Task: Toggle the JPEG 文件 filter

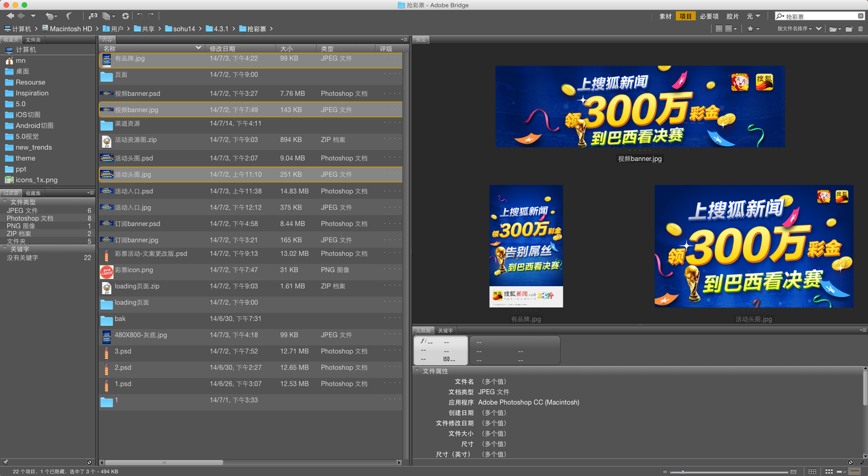Action: (22, 210)
